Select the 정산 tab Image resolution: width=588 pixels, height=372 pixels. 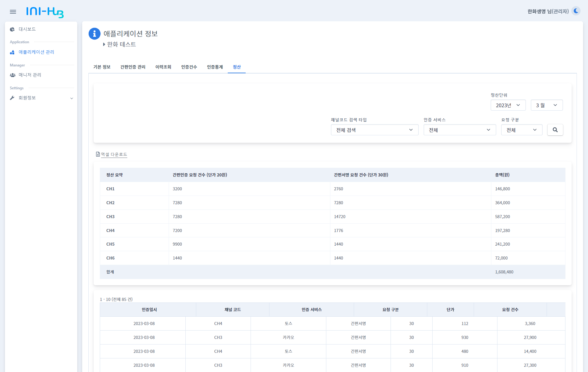237,67
